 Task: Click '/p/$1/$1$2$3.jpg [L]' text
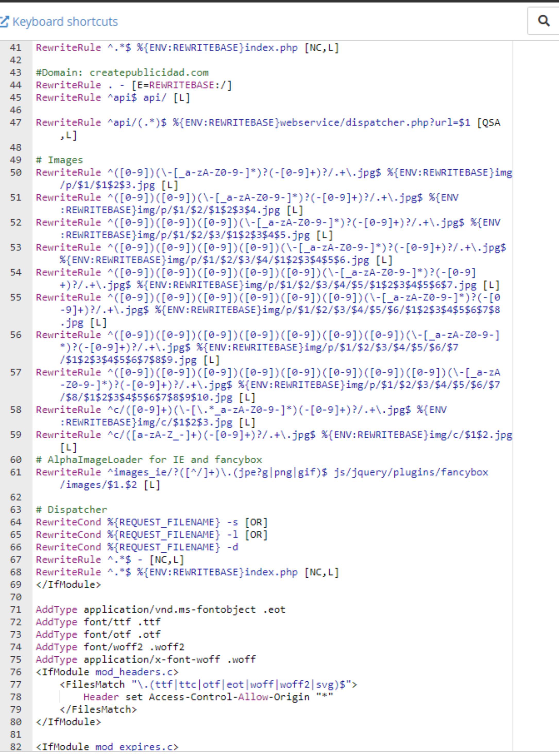coord(119,185)
